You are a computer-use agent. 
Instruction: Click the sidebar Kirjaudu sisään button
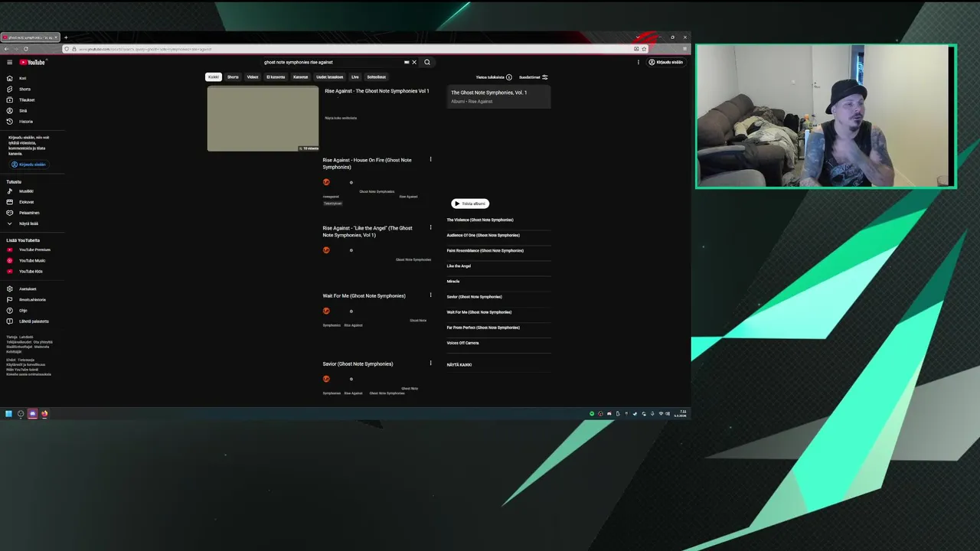(28, 165)
